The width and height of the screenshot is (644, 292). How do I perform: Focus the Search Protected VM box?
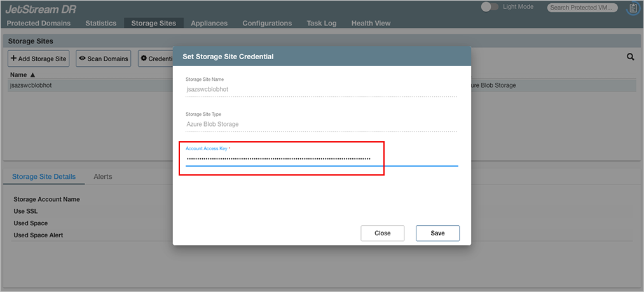[582, 8]
